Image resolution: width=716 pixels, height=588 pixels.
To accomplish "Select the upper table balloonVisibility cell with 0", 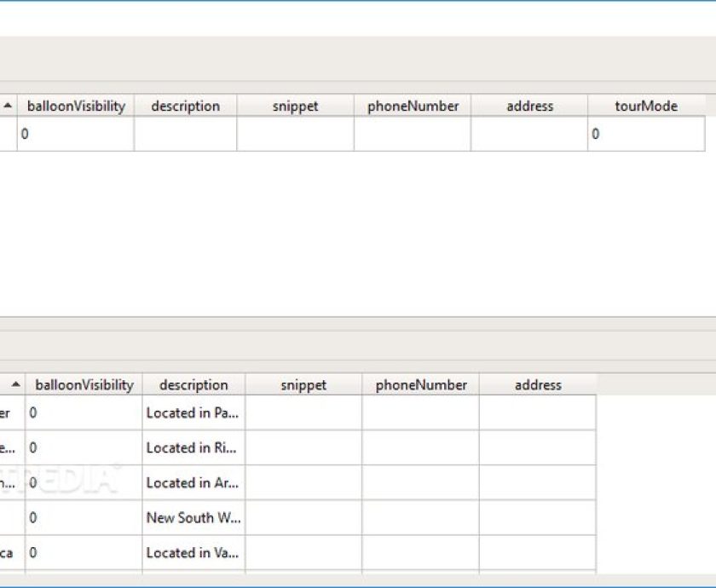I will pos(76,135).
